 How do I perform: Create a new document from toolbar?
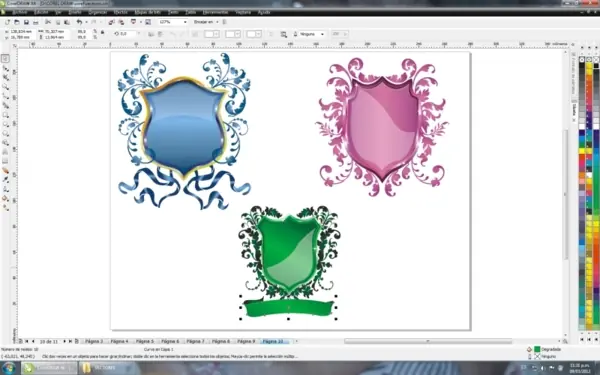point(7,22)
